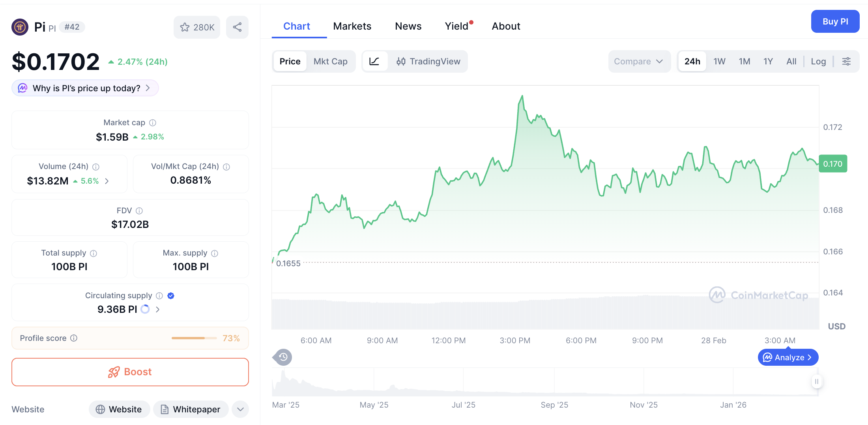The height and width of the screenshot is (425, 868).
Task: Select the line chart view icon
Action: (x=375, y=61)
